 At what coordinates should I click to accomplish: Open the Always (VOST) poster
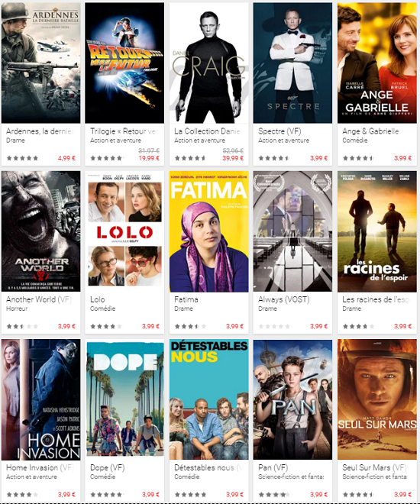(x=292, y=231)
